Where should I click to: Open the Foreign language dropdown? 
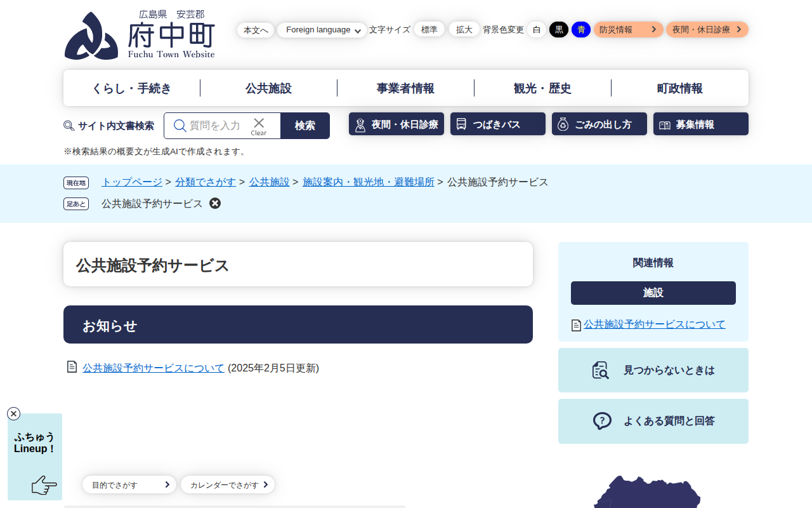(x=322, y=29)
